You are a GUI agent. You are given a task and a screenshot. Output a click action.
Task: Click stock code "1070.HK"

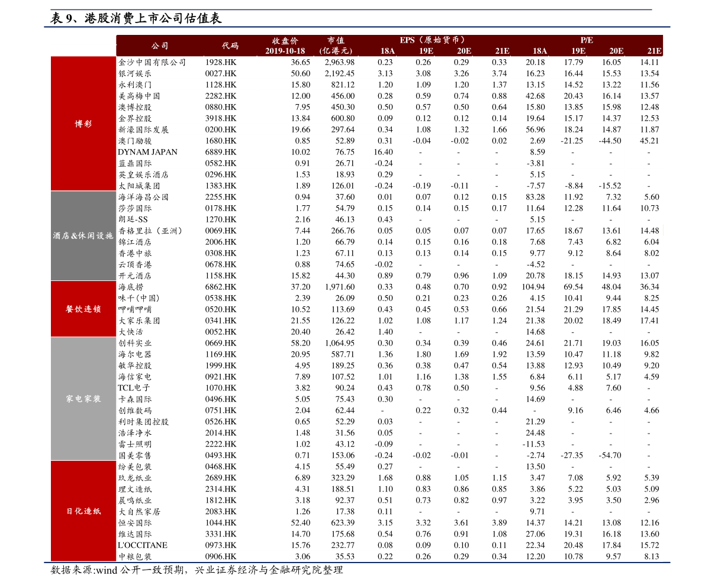click(221, 388)
